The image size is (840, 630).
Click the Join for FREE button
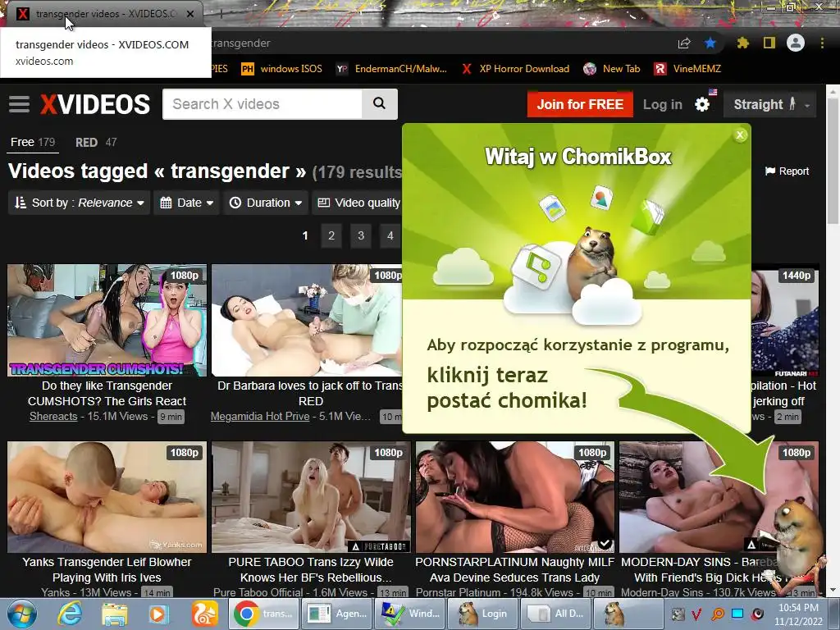(x=580, y=104)
